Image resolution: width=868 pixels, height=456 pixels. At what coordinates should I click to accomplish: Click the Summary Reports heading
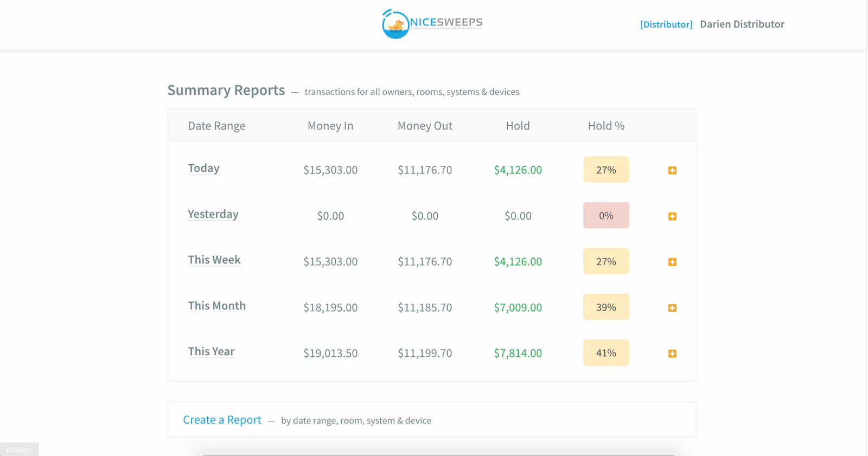(x=226, y=90)
